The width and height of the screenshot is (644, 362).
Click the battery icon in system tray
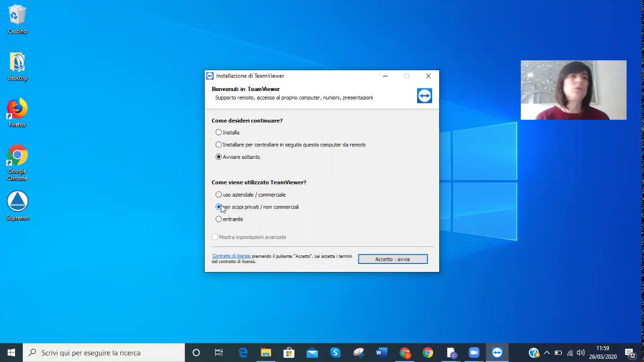558,353
